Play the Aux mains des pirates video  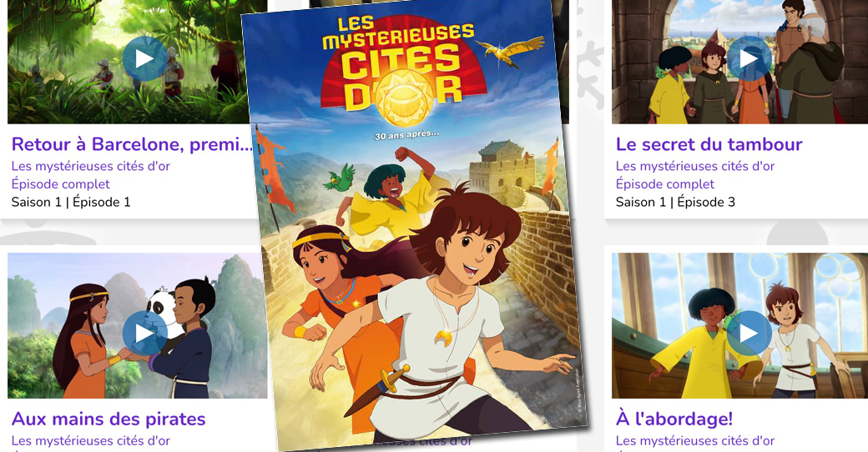[144, 333]
